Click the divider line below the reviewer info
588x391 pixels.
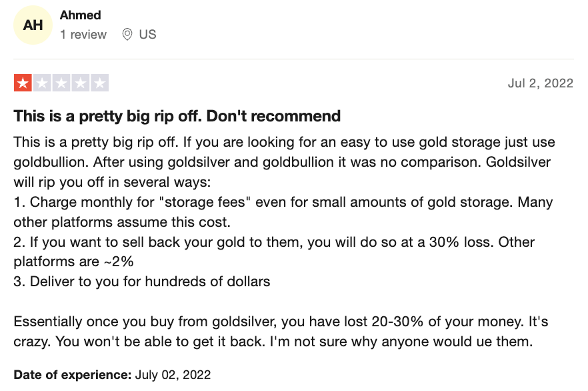coord(293,59)
